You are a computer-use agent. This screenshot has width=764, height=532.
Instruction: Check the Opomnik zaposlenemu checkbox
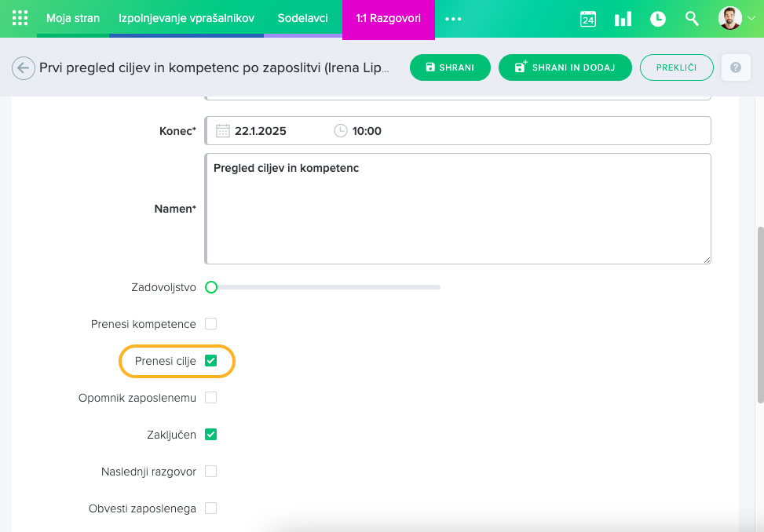click(210, 398)
